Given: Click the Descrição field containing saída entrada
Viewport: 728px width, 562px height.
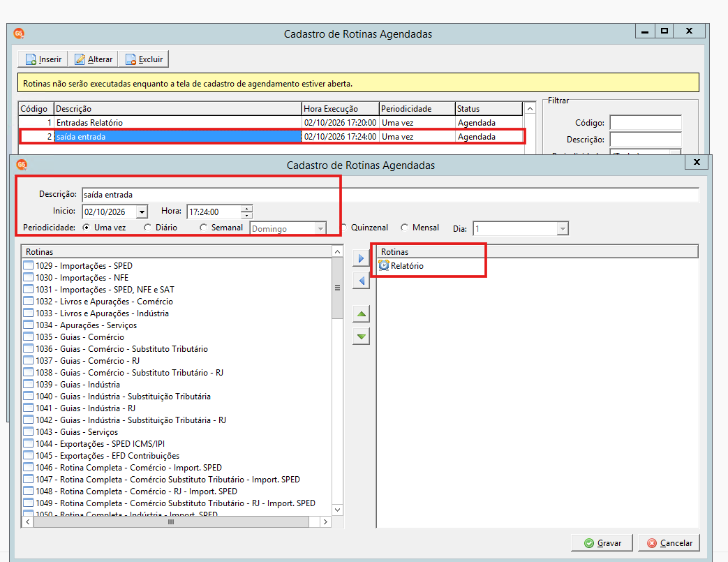Looking at the screenshot, I should (x=390, y=195).
